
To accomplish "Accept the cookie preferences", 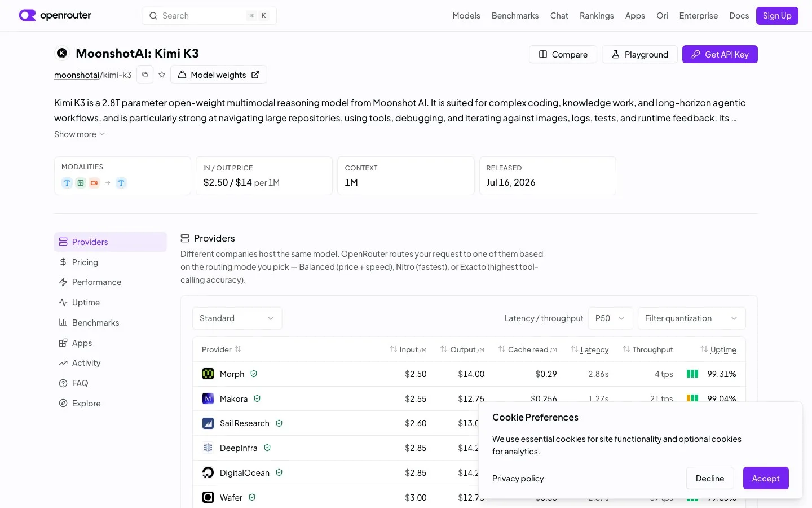I will [x=766, y=478].
